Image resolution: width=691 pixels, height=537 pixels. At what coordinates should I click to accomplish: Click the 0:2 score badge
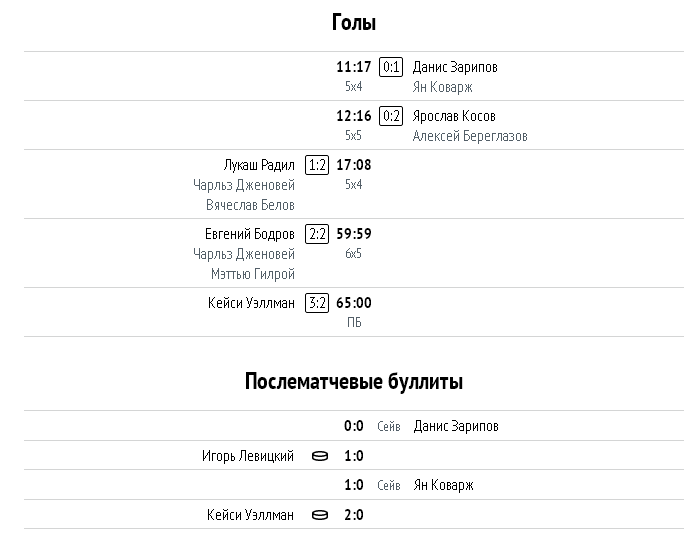pos(391,116)
